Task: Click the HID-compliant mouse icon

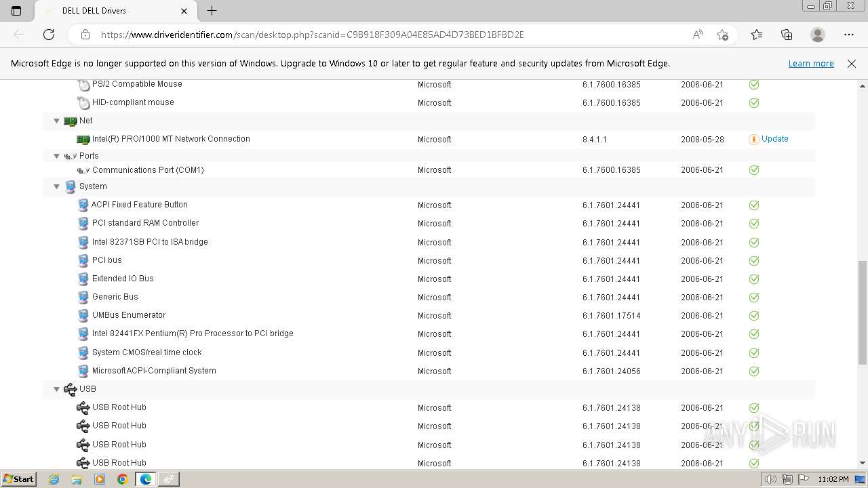Action: pyautogui.click(x=83, y=103)
